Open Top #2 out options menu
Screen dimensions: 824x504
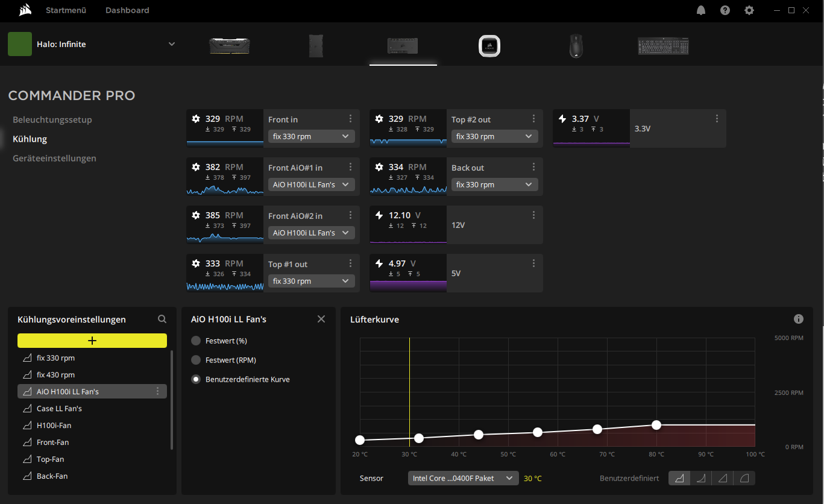click(533, 119)
